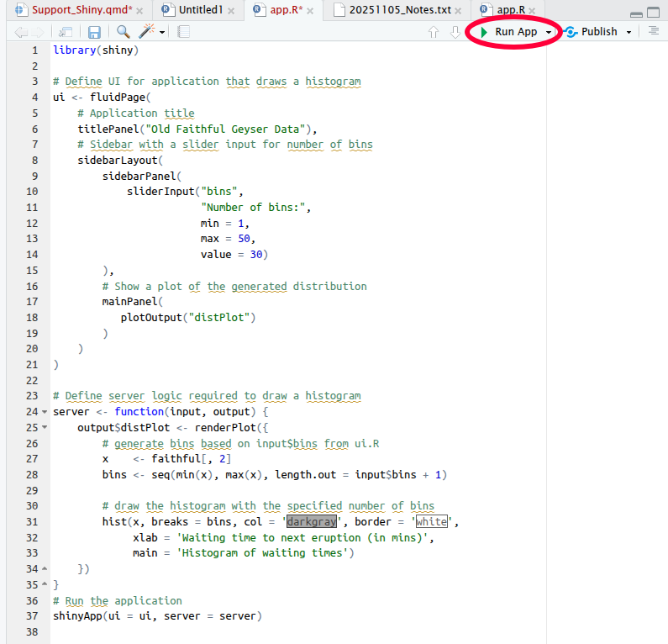Screen dimensions: 668x644
Task: Click the show in new window icon
Action: 66,32
